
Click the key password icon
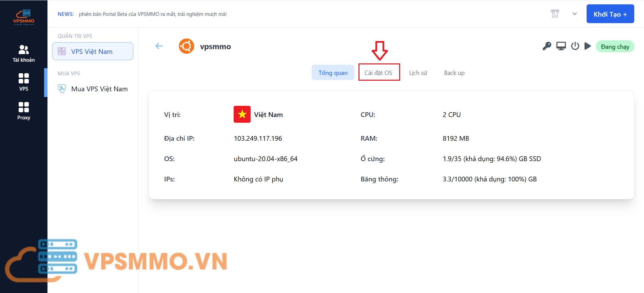[x=547, y=46]
